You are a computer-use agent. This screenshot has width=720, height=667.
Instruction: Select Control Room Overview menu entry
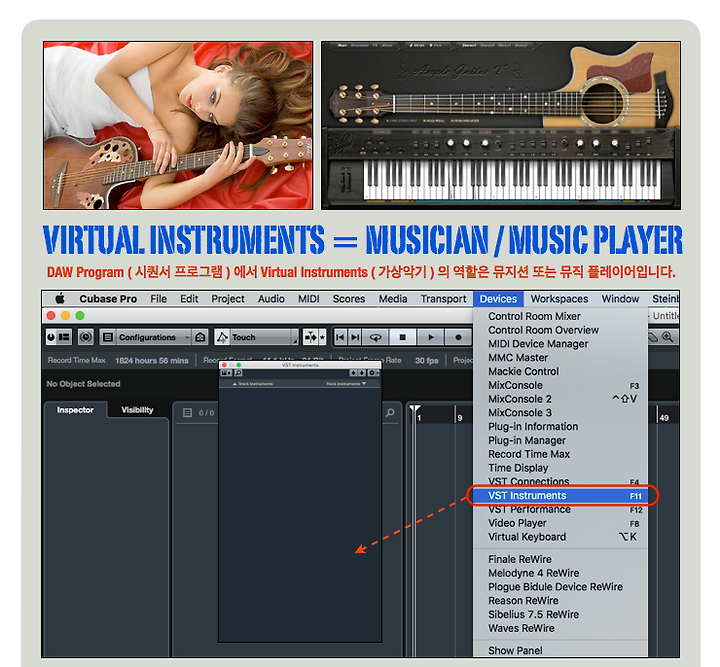(560, 330)
